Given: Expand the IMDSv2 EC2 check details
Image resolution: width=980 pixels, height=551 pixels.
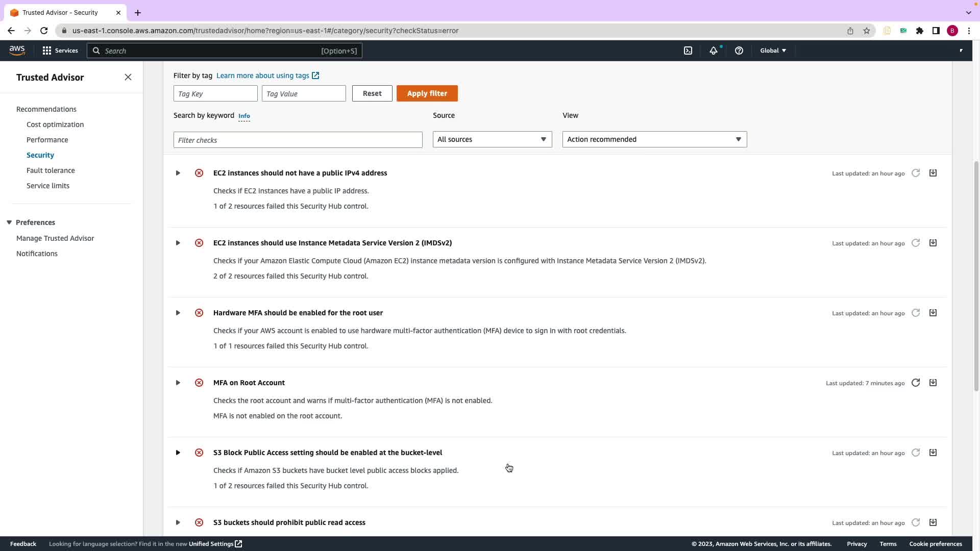Looking at the screenshot, I should 178,243.
